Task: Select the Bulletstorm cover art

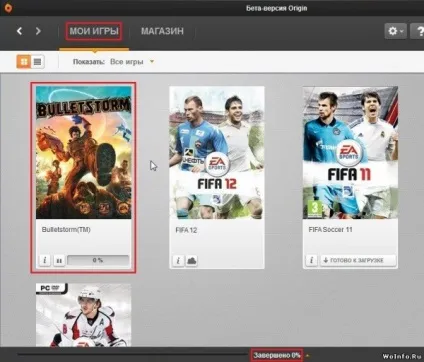Action: click(84, 153)
